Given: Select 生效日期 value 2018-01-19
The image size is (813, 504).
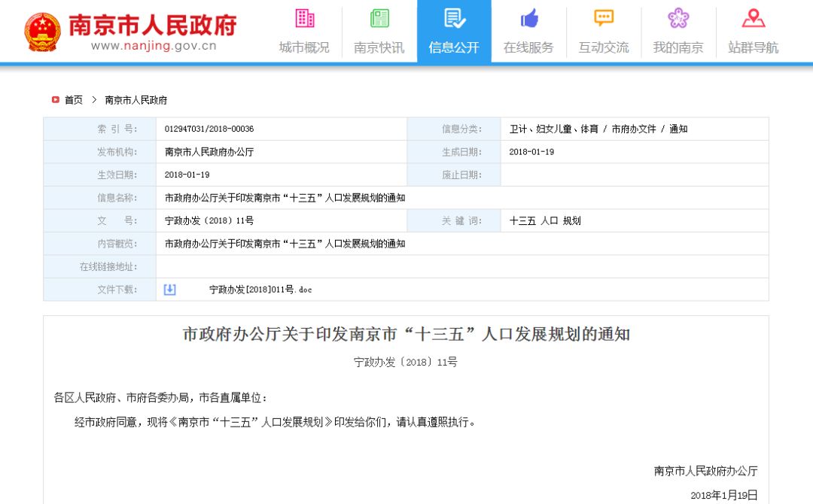Looking at the screenshot, I should pos(187,175).
